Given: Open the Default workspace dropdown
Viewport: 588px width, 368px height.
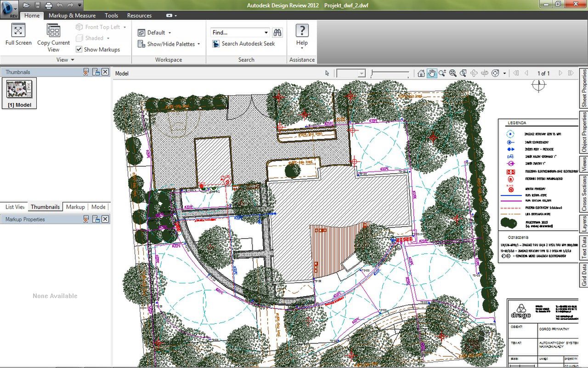Looking at the screenshot, I should tap(154, 33).
